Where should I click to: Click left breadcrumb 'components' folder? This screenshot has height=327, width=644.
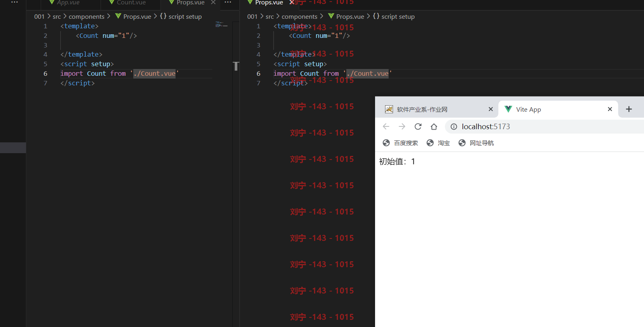(87, 16)
